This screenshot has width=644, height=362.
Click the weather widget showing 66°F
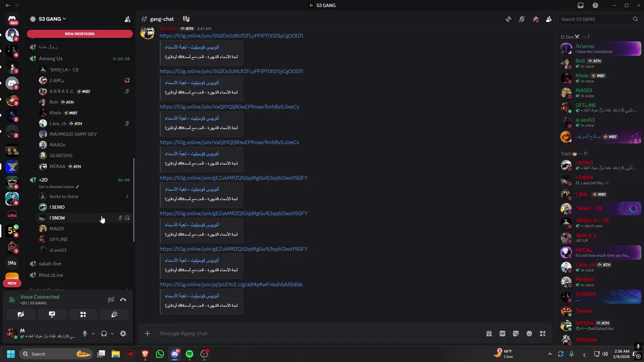click(504, 354)
